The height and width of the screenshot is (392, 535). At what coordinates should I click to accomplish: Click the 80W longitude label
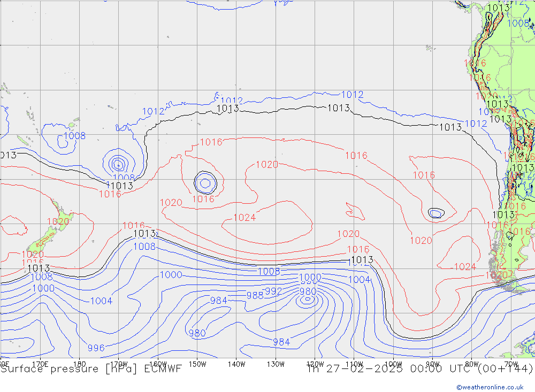[x=472, y=364]
